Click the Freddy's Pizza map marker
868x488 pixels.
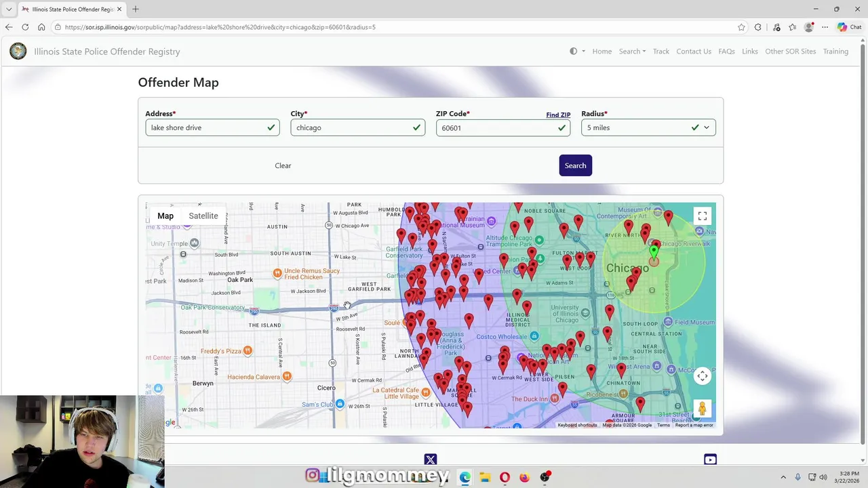pyautogui.click(x=248, y=350)
